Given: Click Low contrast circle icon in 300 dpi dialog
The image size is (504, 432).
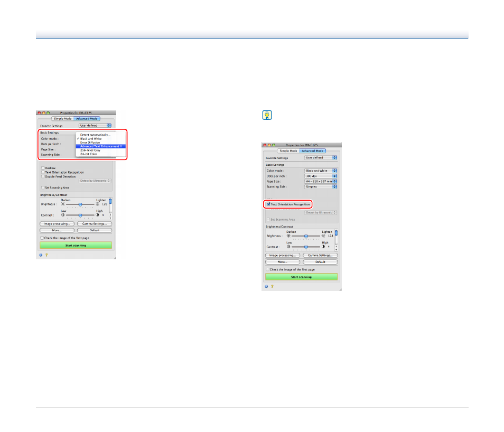Looking at the screenshot, I should [288, 247].
